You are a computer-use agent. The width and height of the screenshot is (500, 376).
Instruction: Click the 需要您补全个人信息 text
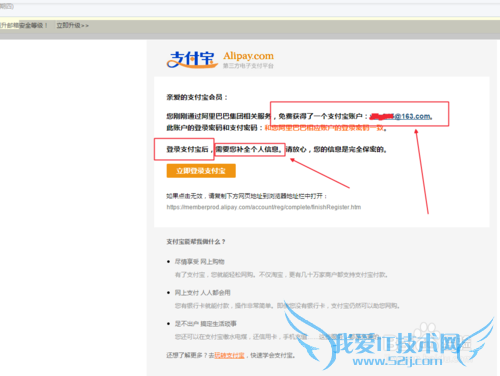[x=249, y=149]
